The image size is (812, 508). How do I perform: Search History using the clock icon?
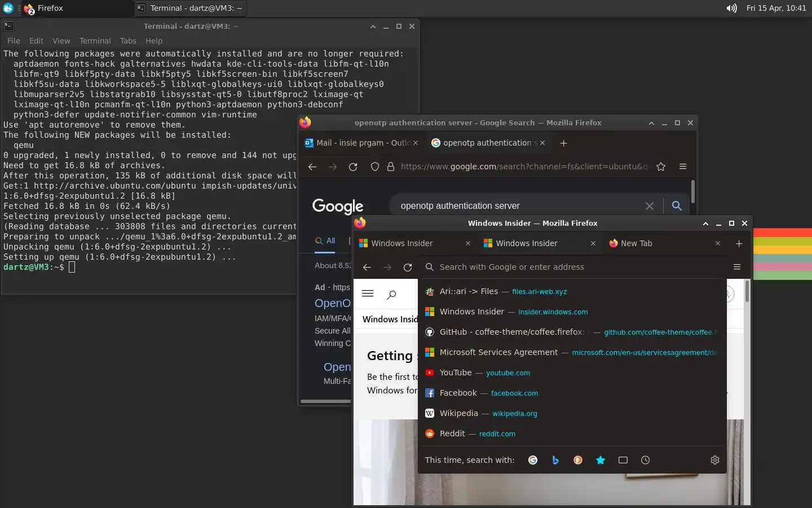(x=646, y=460)
